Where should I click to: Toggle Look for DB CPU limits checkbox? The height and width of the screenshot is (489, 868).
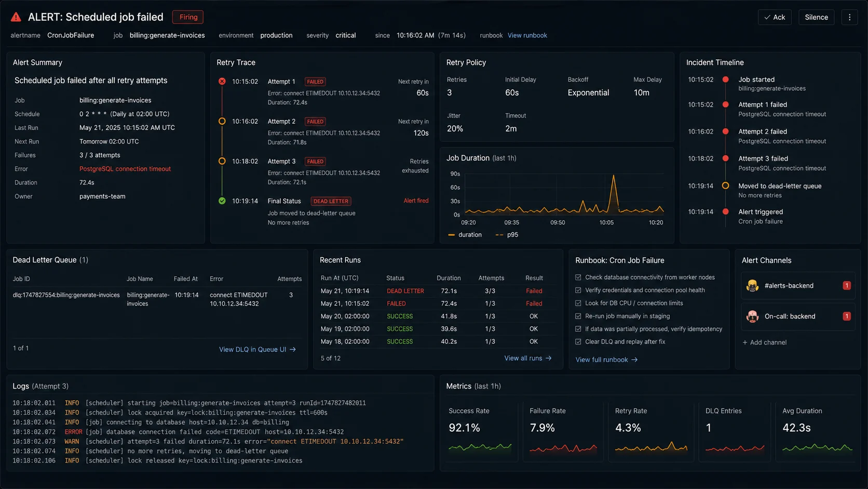click(578, 303)
